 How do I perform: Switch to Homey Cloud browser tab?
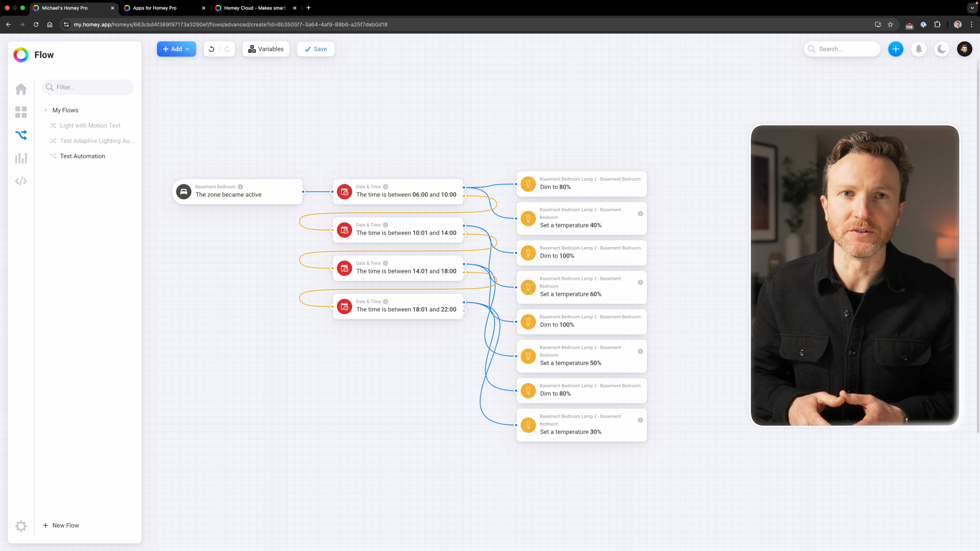coord(254,8)
